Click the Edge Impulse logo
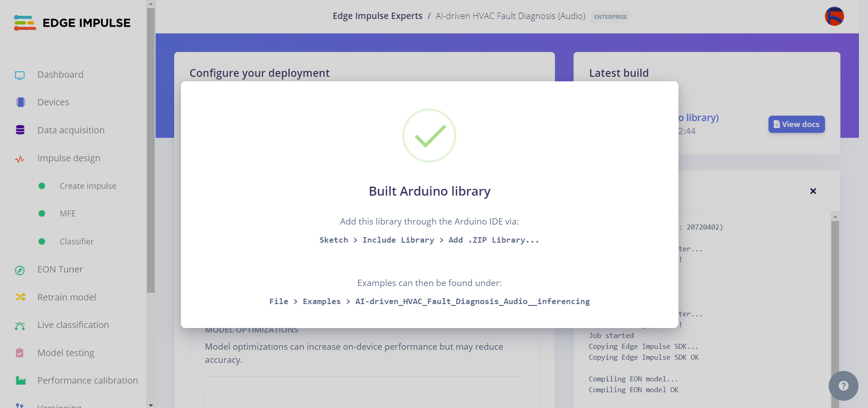The height and width of the screenshot is (408, 868). 72,23
